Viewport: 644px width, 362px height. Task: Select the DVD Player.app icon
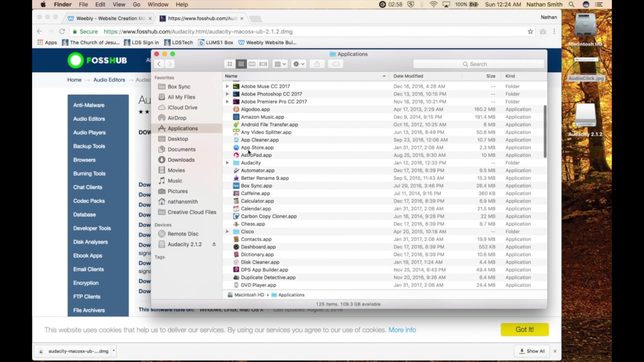tap(236, 285)
